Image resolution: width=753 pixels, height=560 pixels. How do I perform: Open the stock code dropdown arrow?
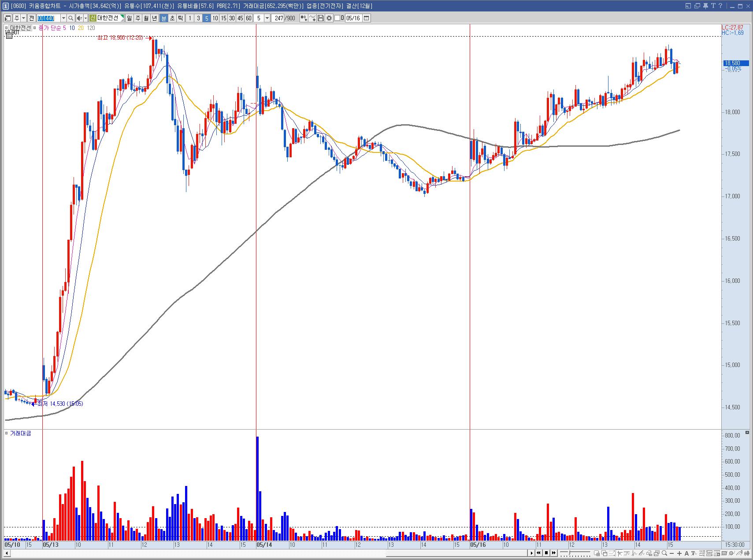click(x=63, y=18)
